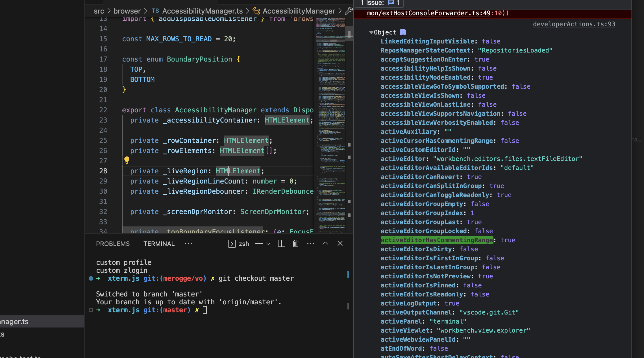The height and width of the screenshot is (358, 644).
Task: Click the wrench icon in the editor title bar
Action: [349, 11]
